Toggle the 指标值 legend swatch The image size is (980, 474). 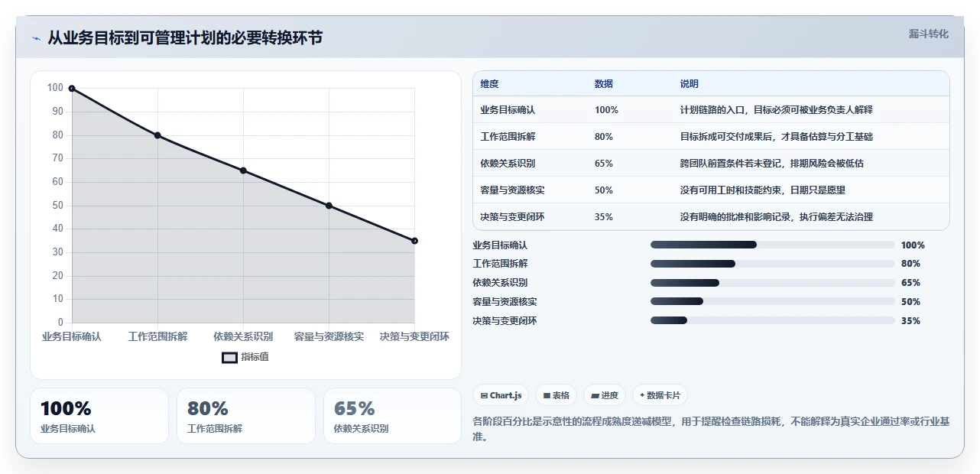tap(229, 357)
